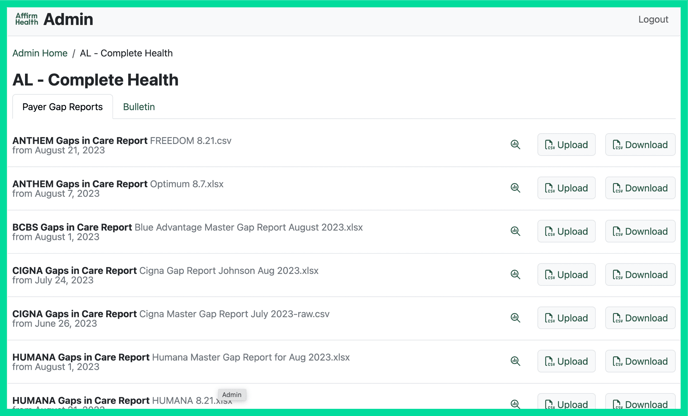688x416 pixels.
Task: Open magnifier preview for BCBS Blue Advantage report
Action: click(515, 231)
